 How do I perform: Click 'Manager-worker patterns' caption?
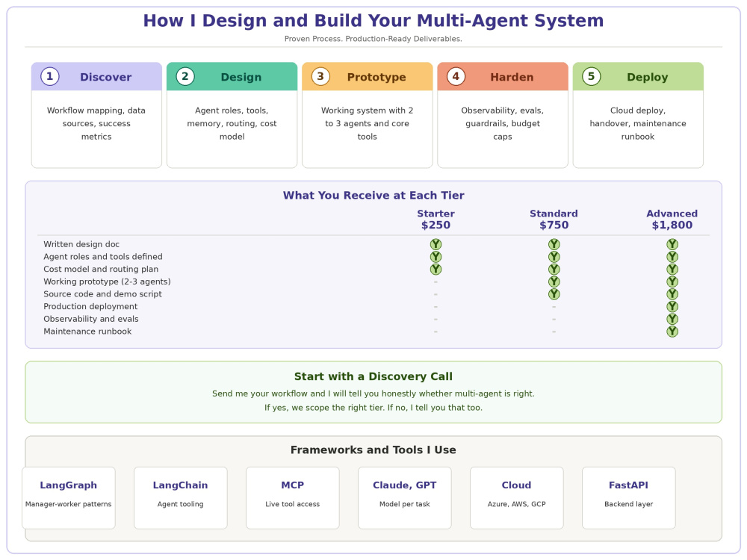point(69,504)
